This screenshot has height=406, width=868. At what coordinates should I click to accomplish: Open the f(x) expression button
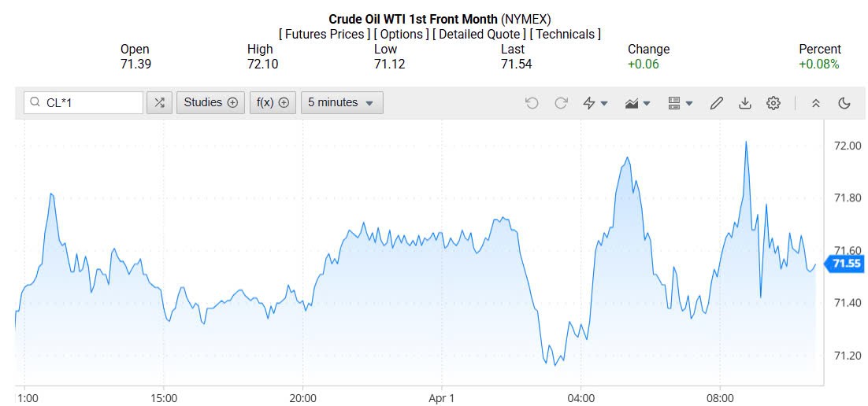(x=273, y=102)
